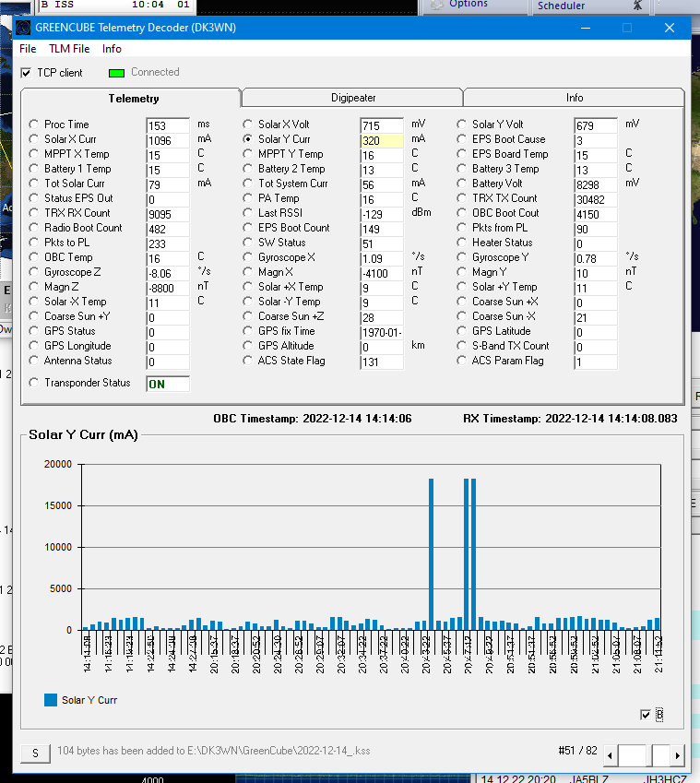Screen dimensions: 700x783
Task: Select the Heater Status radio button
Action: click(462, 243)
